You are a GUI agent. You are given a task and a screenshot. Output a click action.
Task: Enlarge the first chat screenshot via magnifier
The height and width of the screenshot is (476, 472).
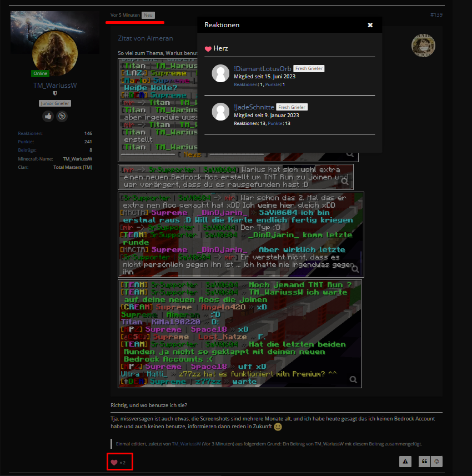(350, 154)
